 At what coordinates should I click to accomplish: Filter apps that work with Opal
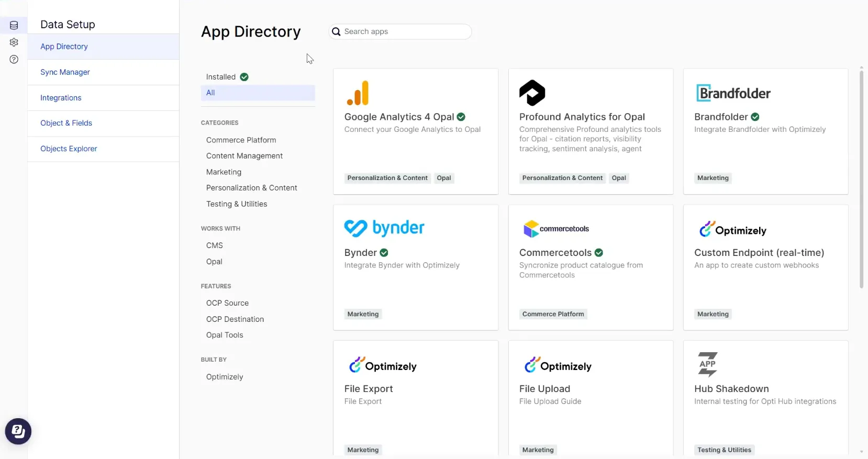[x=214, y=262]
